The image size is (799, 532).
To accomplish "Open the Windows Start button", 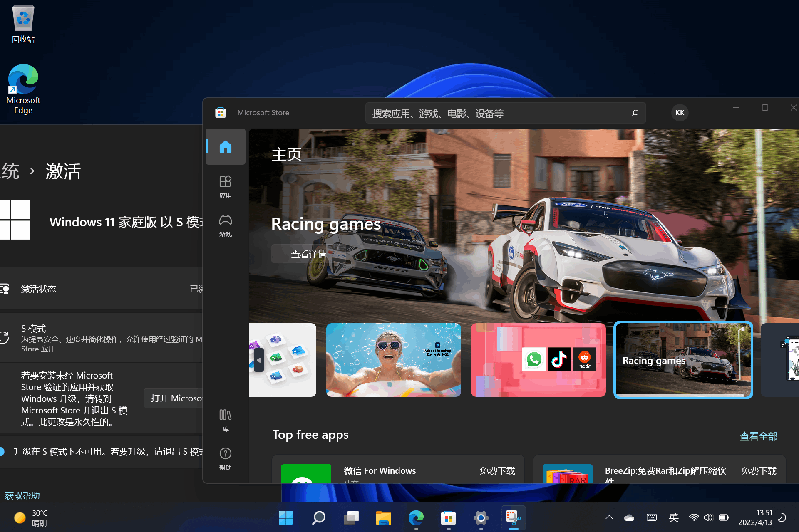I will [x=286, y=518].
